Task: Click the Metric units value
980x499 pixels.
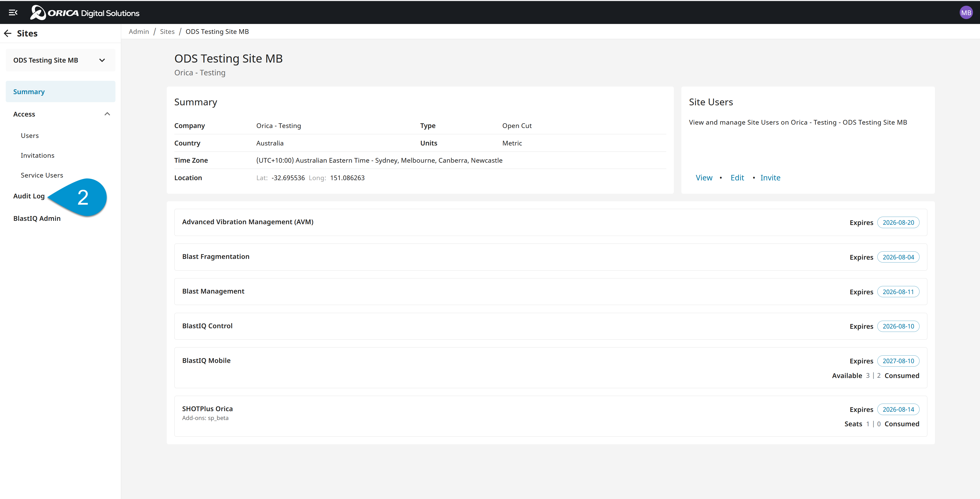Action: [x=512, y=143]
